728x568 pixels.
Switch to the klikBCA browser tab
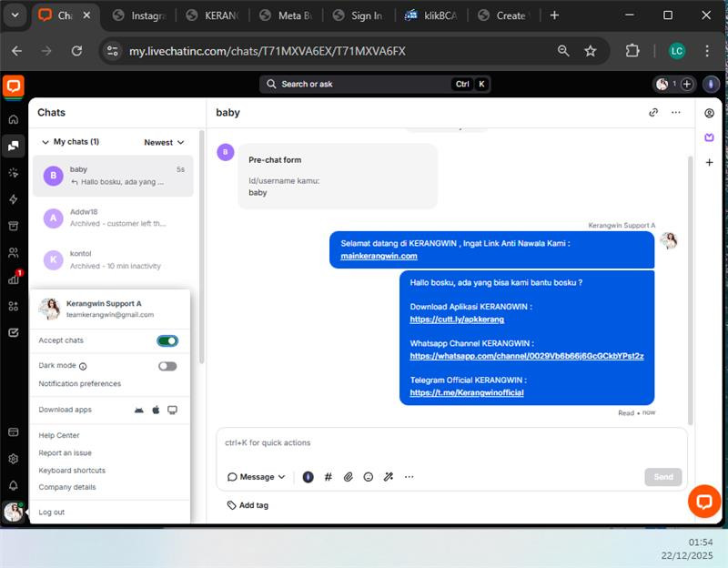[x=431, y=15]
